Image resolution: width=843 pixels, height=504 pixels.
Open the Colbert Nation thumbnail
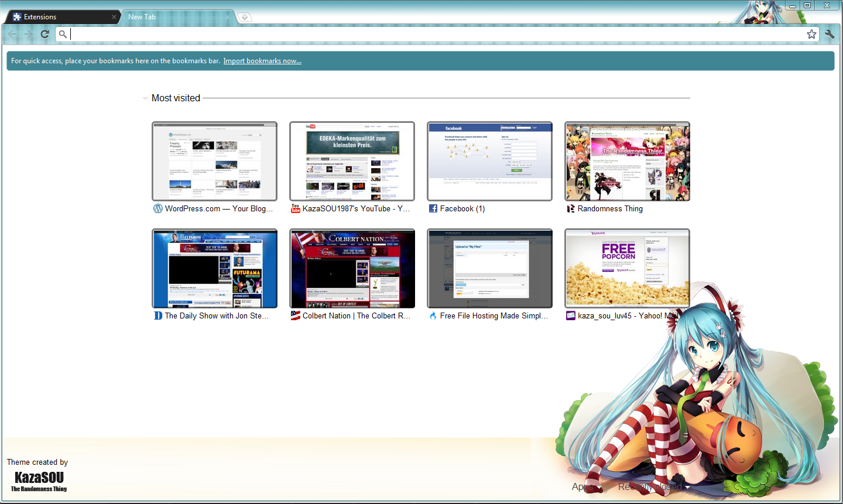click(x=352, y=268)
